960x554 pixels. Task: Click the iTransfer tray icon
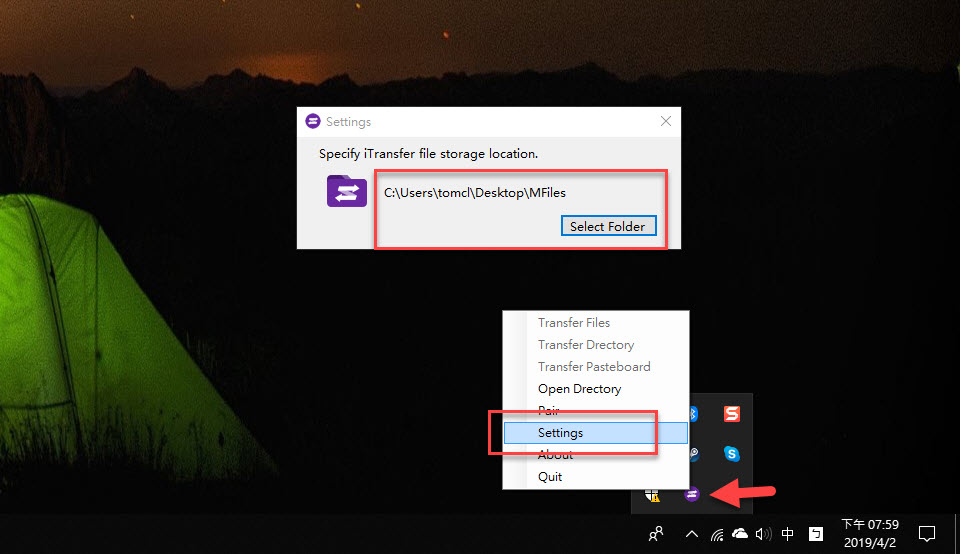692,494
